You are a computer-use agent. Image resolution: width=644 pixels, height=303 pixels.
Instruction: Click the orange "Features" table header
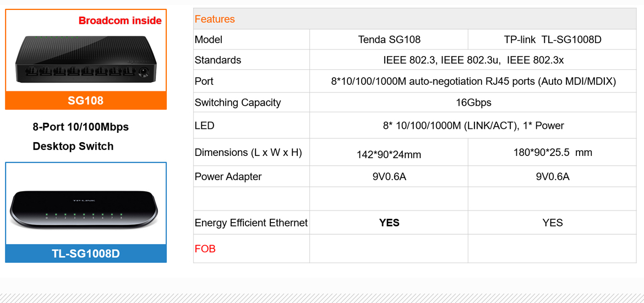[215, 19]
